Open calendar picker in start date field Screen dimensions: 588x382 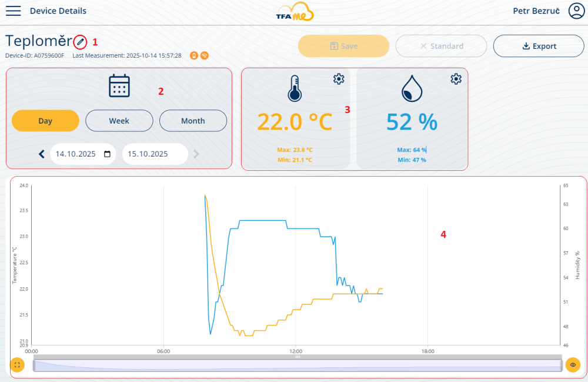pyautogui.click(x=107, y=154)
